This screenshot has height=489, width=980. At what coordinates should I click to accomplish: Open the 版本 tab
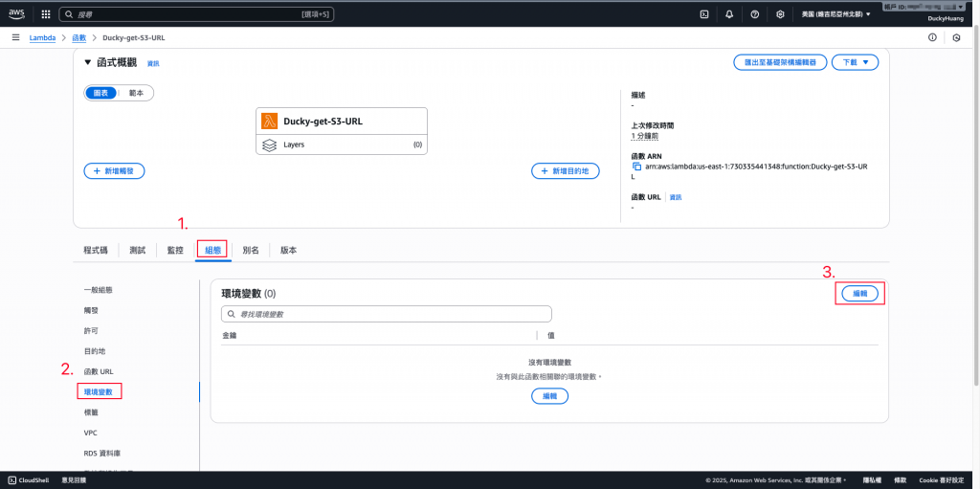point(288,250)
